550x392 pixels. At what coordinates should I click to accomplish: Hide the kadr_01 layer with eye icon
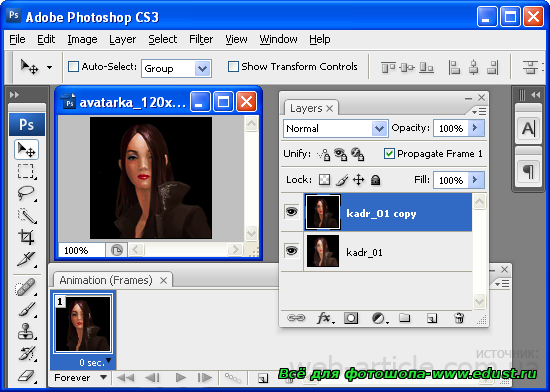tap(291, 251)
